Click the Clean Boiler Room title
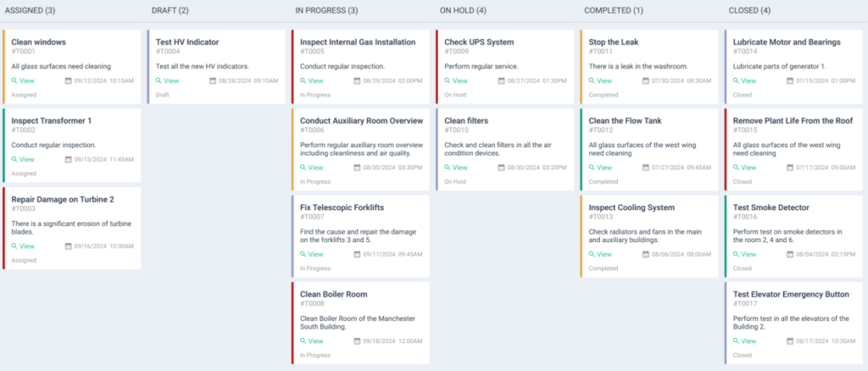The width and height of the screenshot is (868, 371). [x=334, y=294]
